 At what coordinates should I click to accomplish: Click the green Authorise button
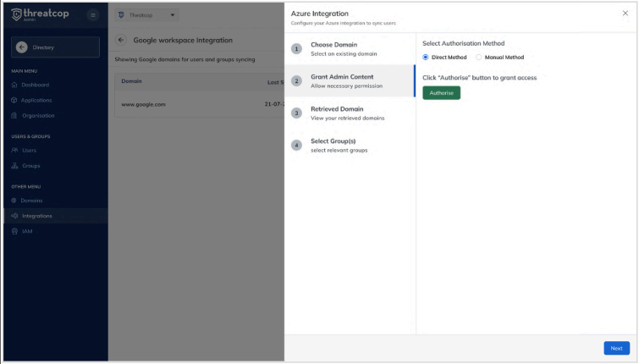pyautogui.click(x=441, y=93)
